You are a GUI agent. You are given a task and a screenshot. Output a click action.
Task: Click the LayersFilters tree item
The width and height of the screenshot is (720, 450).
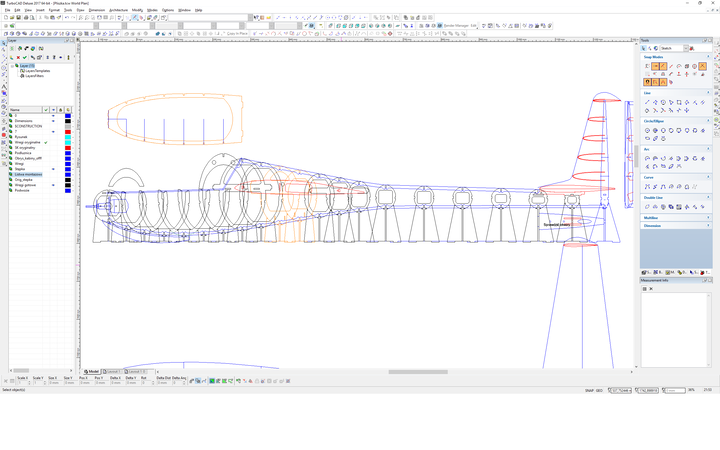(34, 76)
